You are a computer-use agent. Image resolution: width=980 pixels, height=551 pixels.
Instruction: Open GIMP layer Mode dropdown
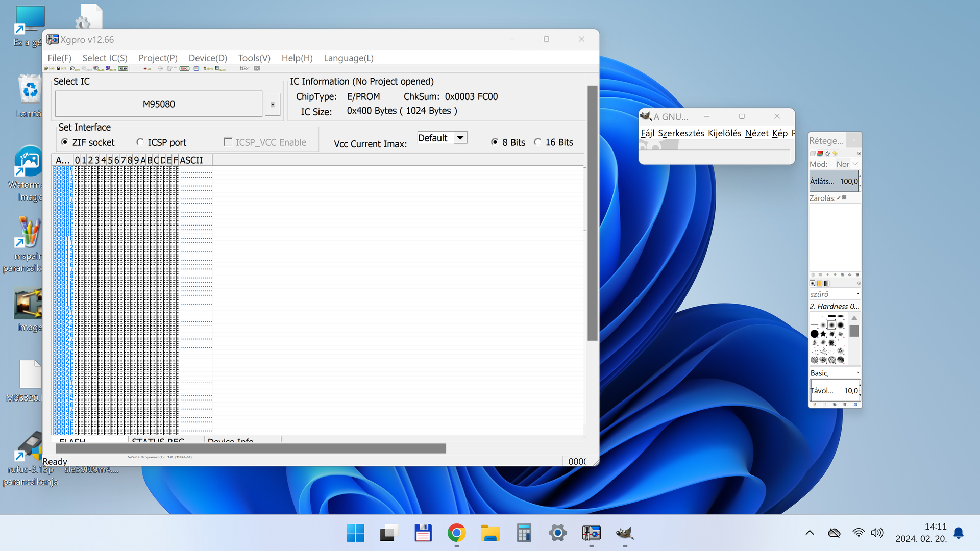847,164
